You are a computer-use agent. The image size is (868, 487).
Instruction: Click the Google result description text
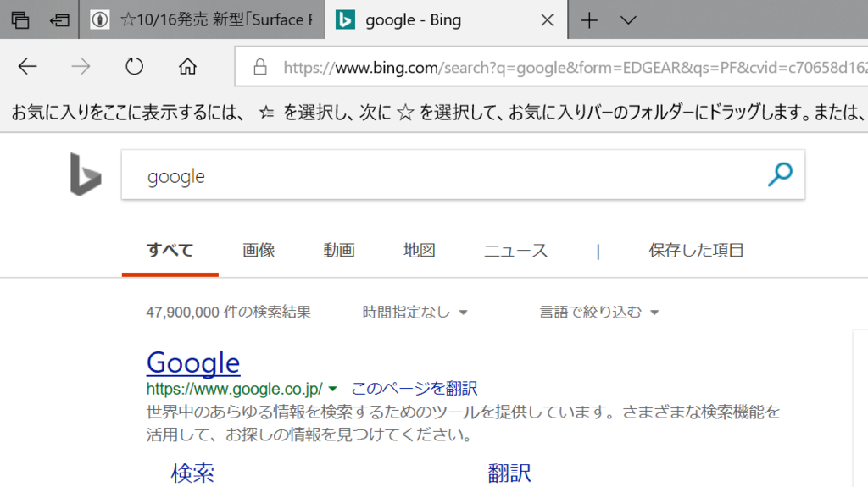tap(464, 423)
